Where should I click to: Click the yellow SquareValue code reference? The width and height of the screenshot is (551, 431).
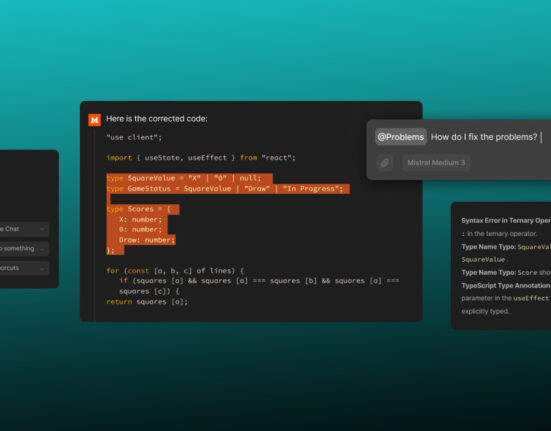(483, 260)
